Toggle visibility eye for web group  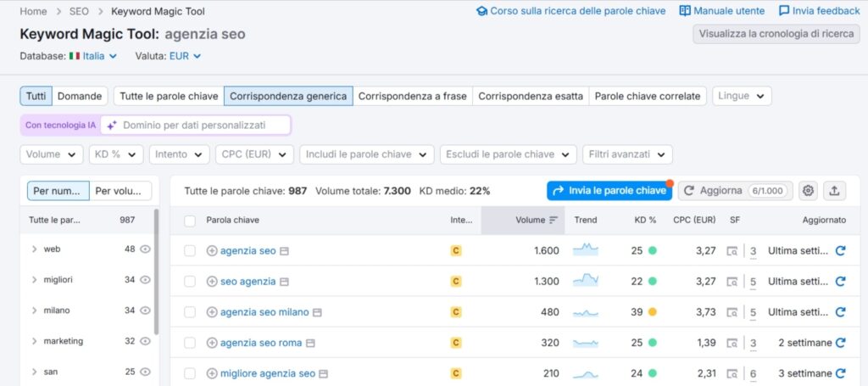[145, 249]
